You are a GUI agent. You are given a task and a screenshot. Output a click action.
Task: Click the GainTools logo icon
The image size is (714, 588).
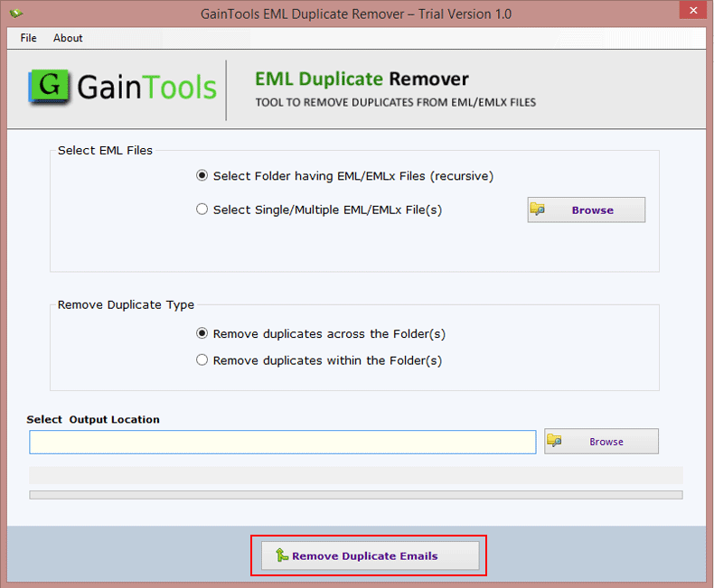pos(49,87)
